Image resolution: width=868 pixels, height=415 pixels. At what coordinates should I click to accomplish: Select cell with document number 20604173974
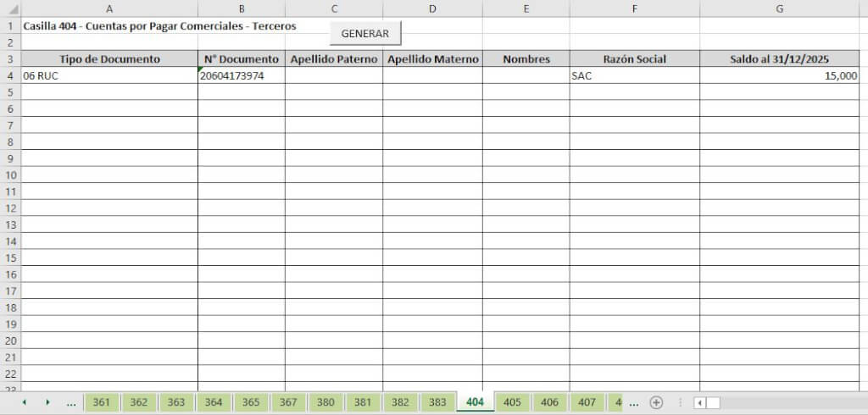point(241,75)
